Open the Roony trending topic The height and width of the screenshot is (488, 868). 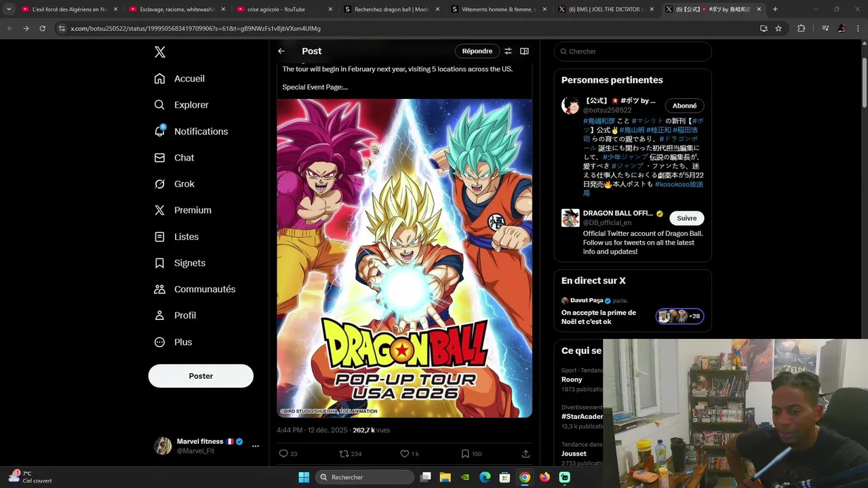[572, 380]
